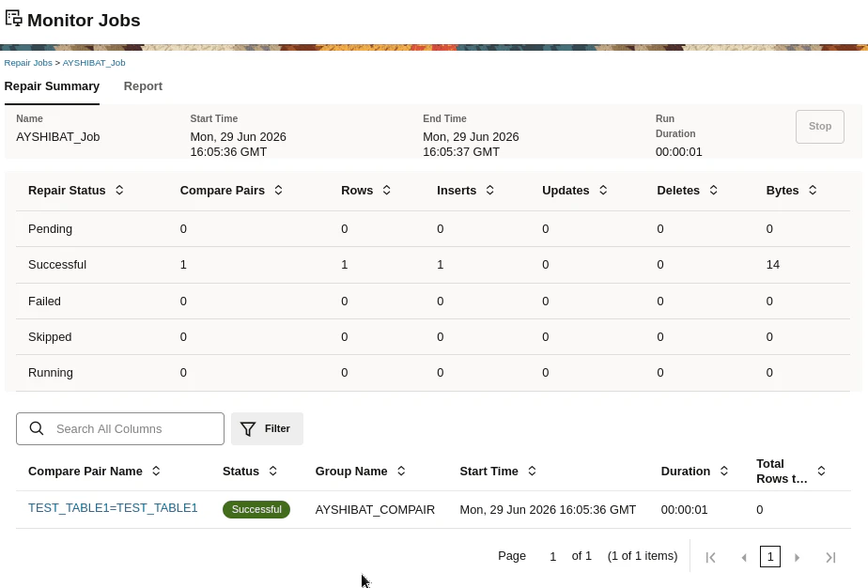Click the Bytes value 14

773,265
